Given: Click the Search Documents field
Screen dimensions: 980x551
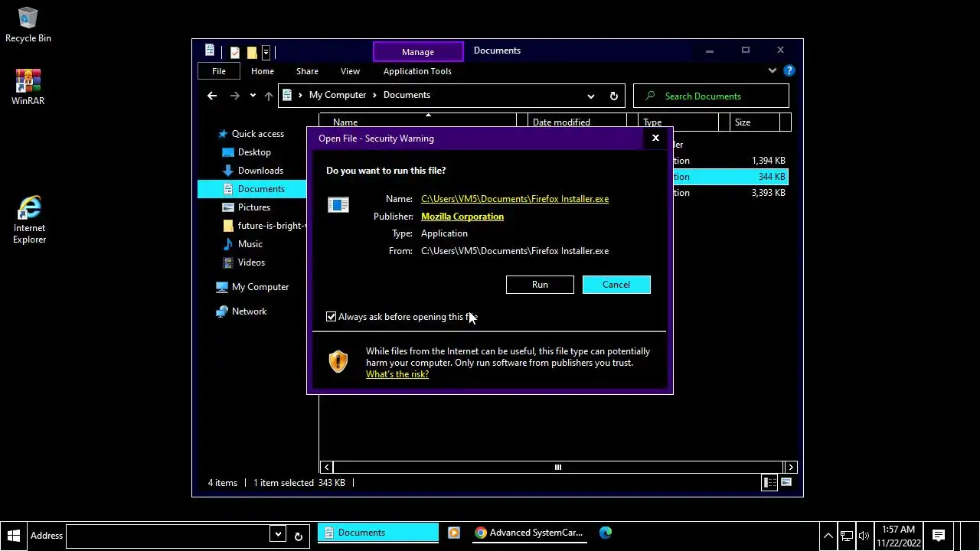Looking at the screenshot, I should click(710, 96).
